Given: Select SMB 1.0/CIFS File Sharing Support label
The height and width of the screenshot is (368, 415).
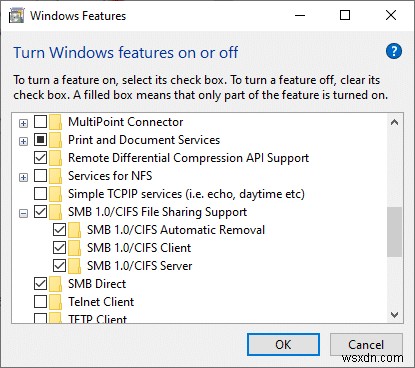Looking at the screenshot, I should (x=158, y=212).
